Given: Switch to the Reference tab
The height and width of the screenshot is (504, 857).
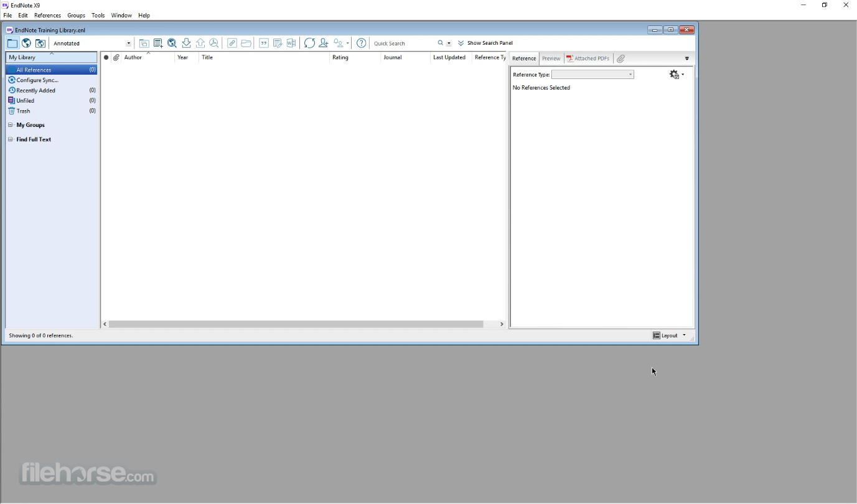Looking at the screenshot, I should point(524,58).
